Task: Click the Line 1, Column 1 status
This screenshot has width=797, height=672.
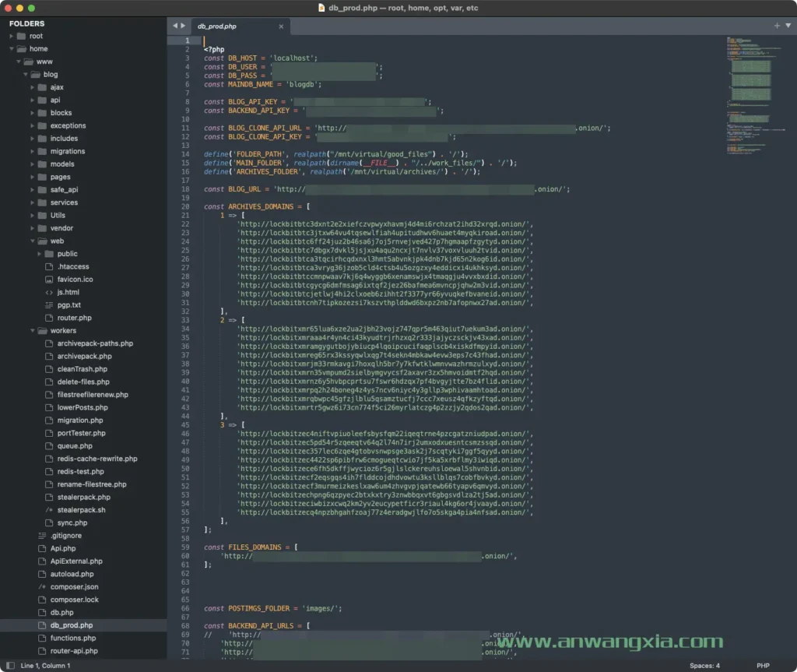Action: pyautogui.click(x=45, y=666)
